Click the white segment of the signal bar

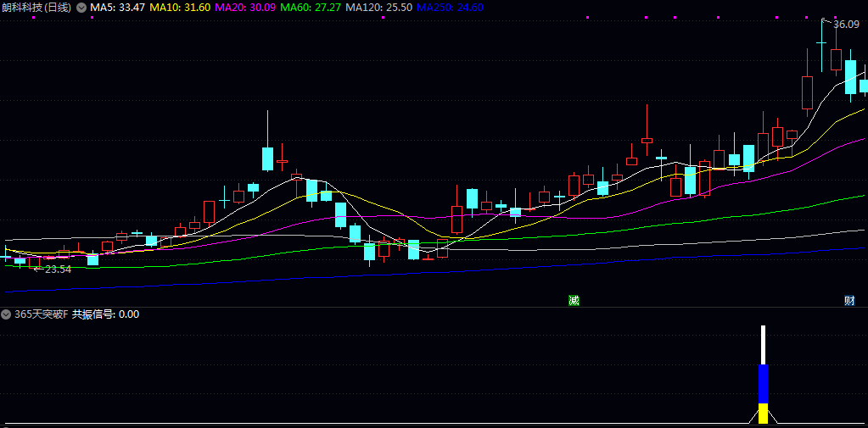click(764, 345)
